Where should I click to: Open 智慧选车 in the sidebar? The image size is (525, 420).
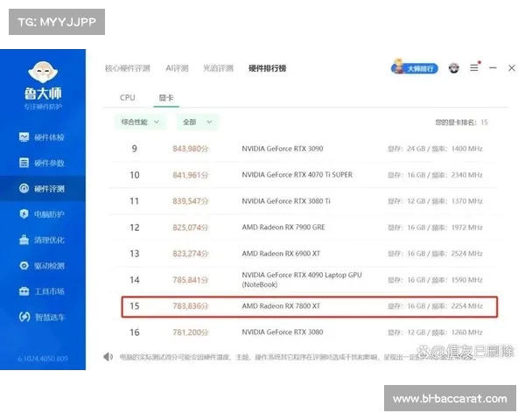[x=42, y=317]
